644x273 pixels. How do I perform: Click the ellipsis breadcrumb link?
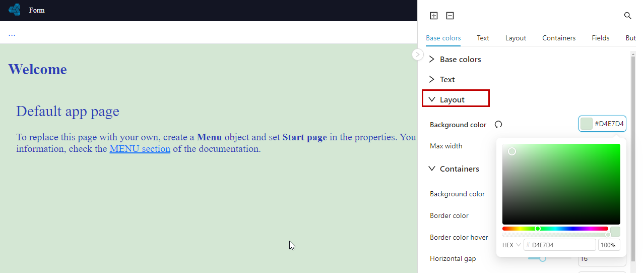coord(12,34)
